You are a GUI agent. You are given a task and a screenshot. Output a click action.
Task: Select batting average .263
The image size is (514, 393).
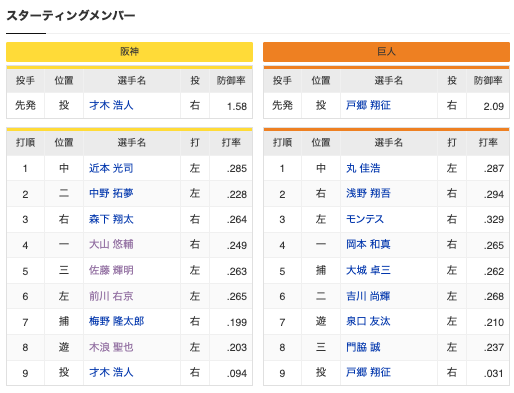(237, 271)
